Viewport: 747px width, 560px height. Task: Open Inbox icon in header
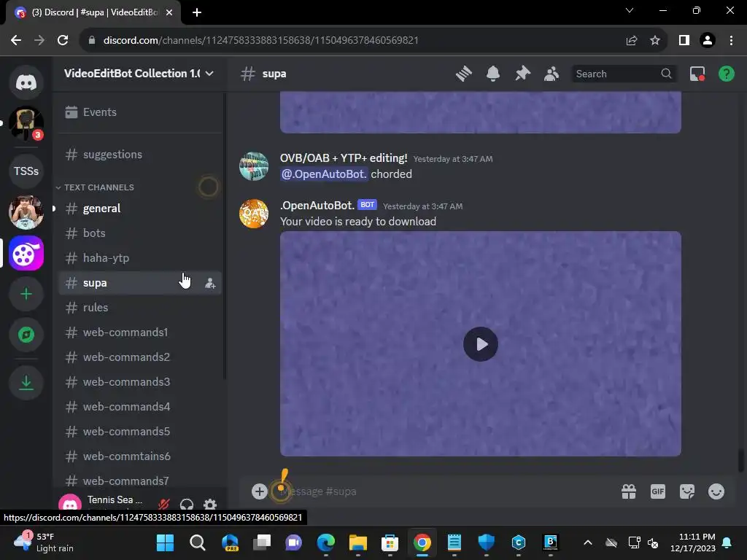[x=697, y=74]
